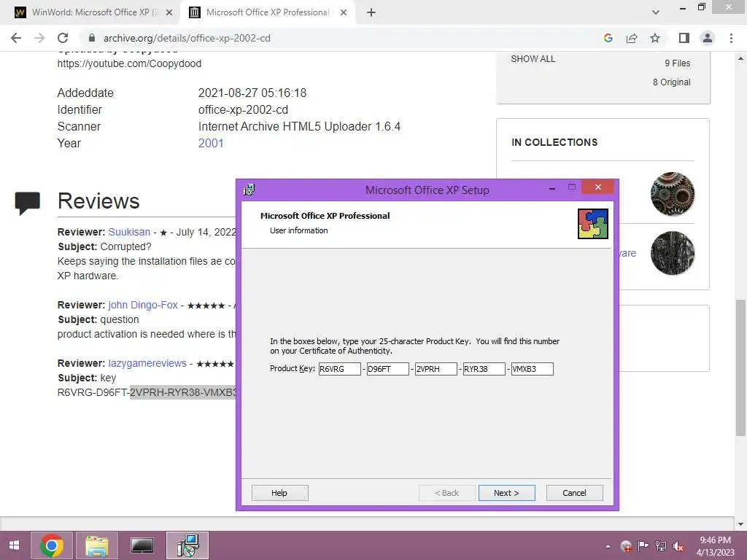Image resolution: width=747 pixels, height=560 pixels.
Task: Click dark second collection thumbnail
Action: pos(672,253)
